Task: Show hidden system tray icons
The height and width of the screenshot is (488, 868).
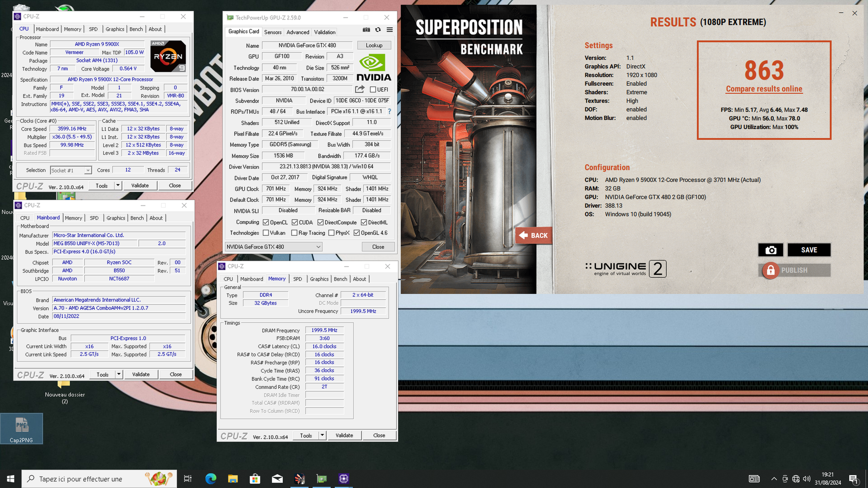Action: [x=774, y=479]
